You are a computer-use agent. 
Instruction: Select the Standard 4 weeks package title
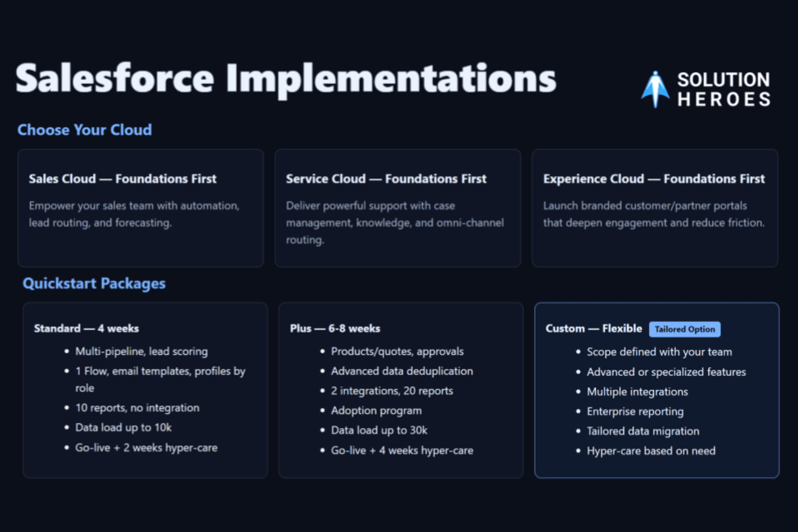click(x=86, y=329)
